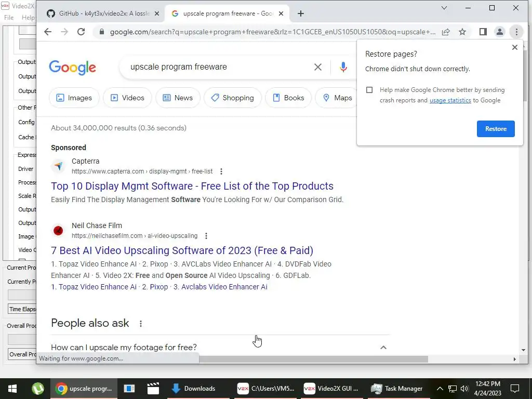Open the clapperboard app in the taskbar
The height and width of the screenshot is (399, 532).
[153, 389]
